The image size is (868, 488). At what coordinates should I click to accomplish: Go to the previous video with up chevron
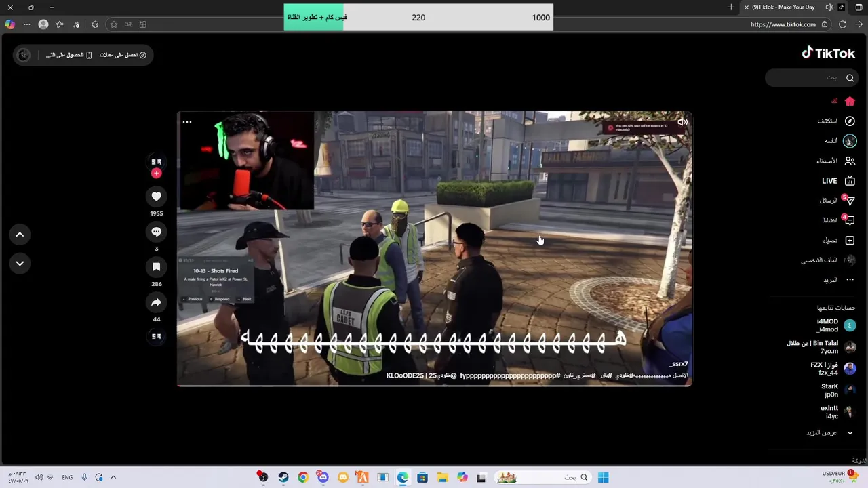coord(20,235)
